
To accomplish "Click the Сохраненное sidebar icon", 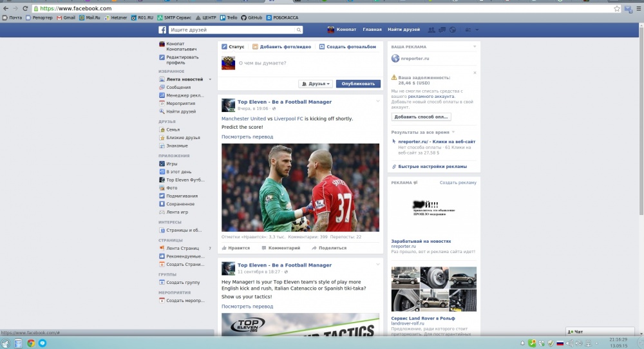I will (162, 204).
